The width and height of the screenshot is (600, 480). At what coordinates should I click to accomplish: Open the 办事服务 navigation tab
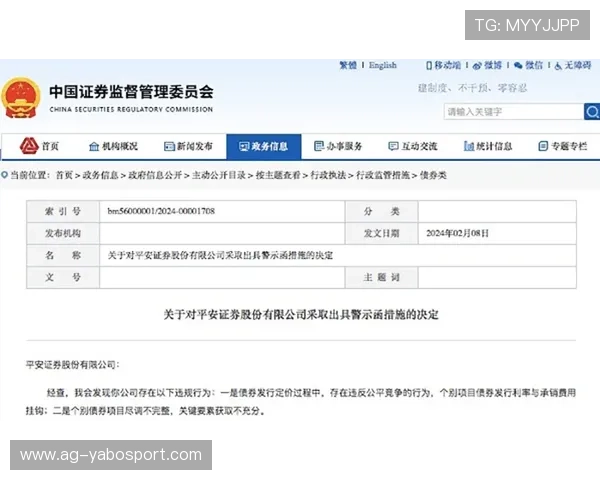tap(338, 146)
